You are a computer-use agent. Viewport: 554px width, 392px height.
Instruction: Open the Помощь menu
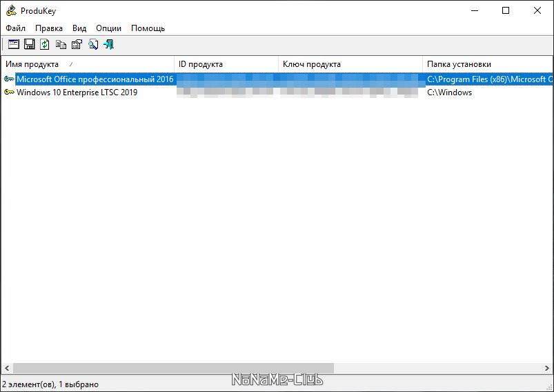[148, 28]
